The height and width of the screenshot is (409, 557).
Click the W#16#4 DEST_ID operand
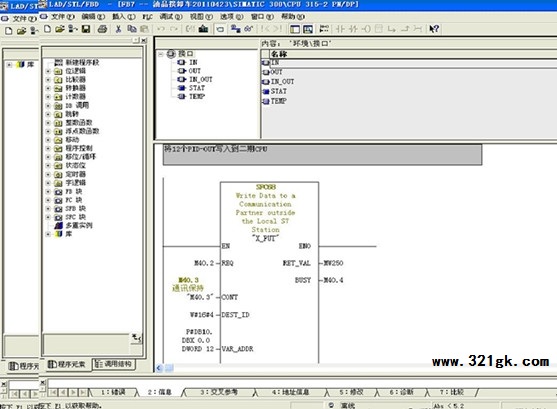tap(202, 314)
